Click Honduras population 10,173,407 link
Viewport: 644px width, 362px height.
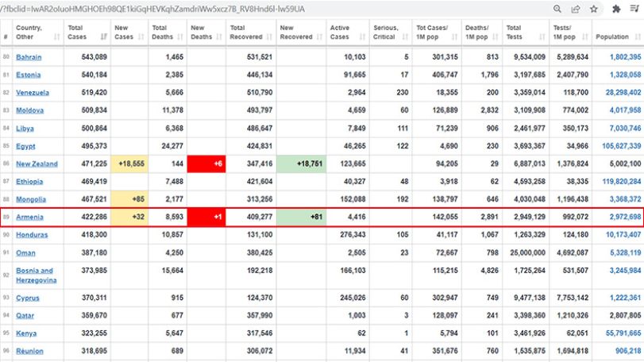[623, 235]
